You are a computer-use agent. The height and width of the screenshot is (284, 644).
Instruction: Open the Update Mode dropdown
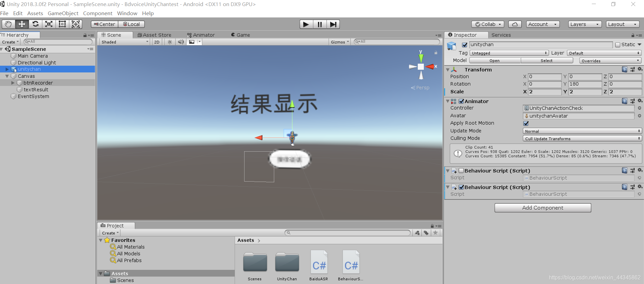[582, 131]
